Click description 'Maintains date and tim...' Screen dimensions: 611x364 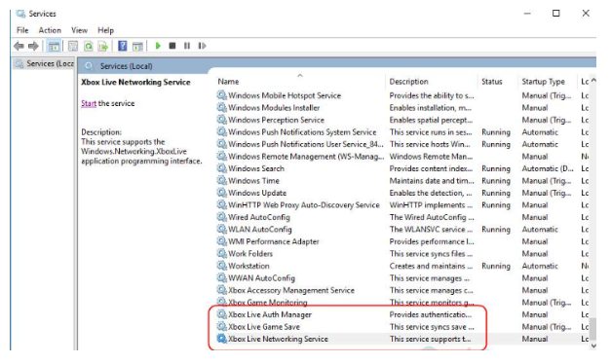click(432, 181)
